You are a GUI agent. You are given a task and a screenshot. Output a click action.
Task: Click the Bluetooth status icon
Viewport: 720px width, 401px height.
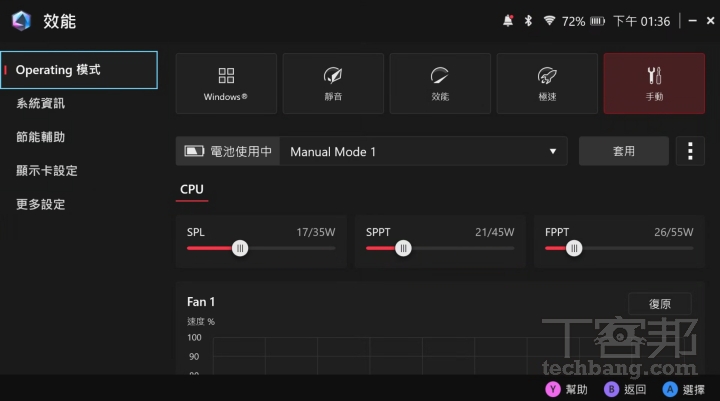point(528,21)
